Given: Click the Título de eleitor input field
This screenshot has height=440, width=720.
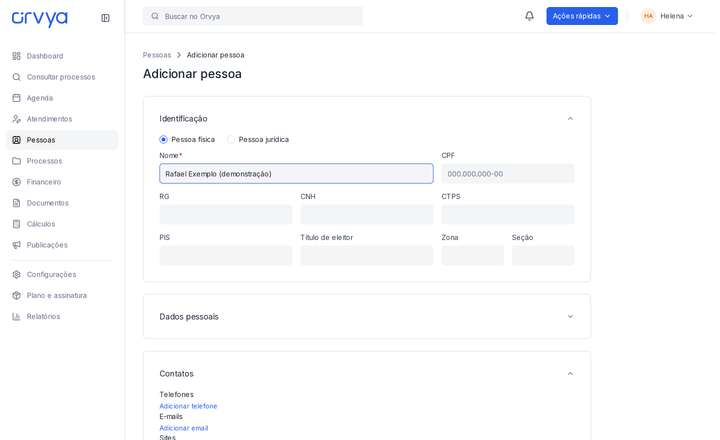Looking at the screenshot, I should pos(367,255).
